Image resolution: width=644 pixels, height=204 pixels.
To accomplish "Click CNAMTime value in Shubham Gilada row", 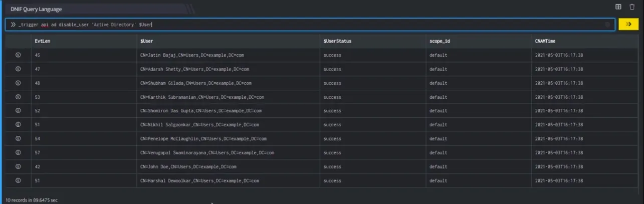I will click(x=559, y=83).
